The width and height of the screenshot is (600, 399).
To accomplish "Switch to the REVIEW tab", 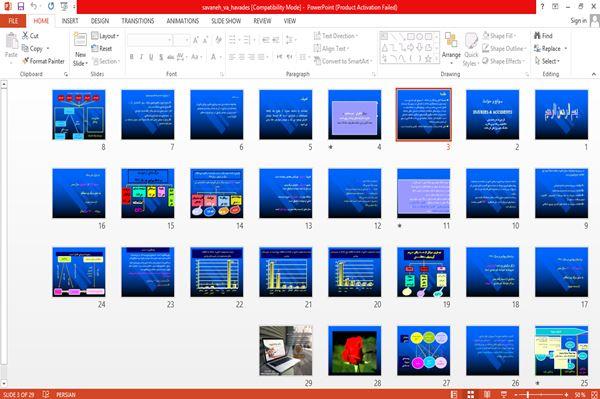I will point(262,21).
